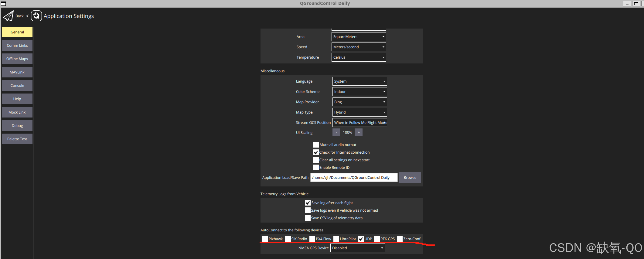Screen dimensions: 644x259
Task: Maximize the QGroundControl window
Action: (x=636, y=3)
